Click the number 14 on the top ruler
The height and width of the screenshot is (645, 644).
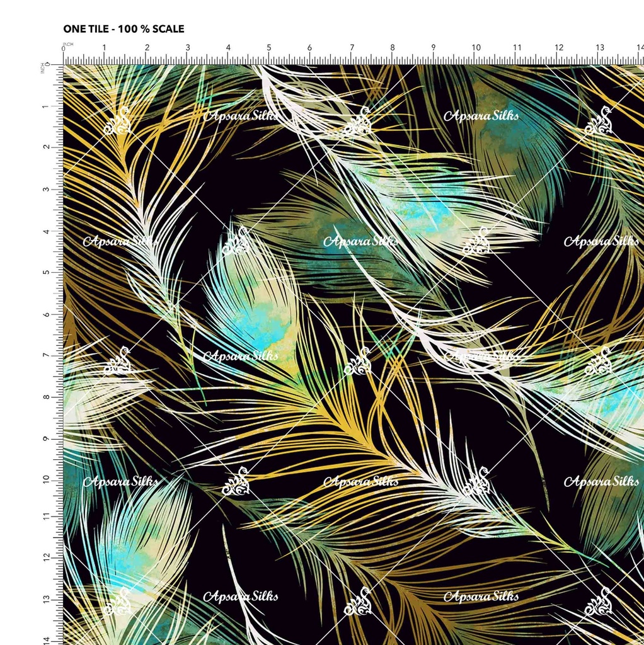point(639,48)
